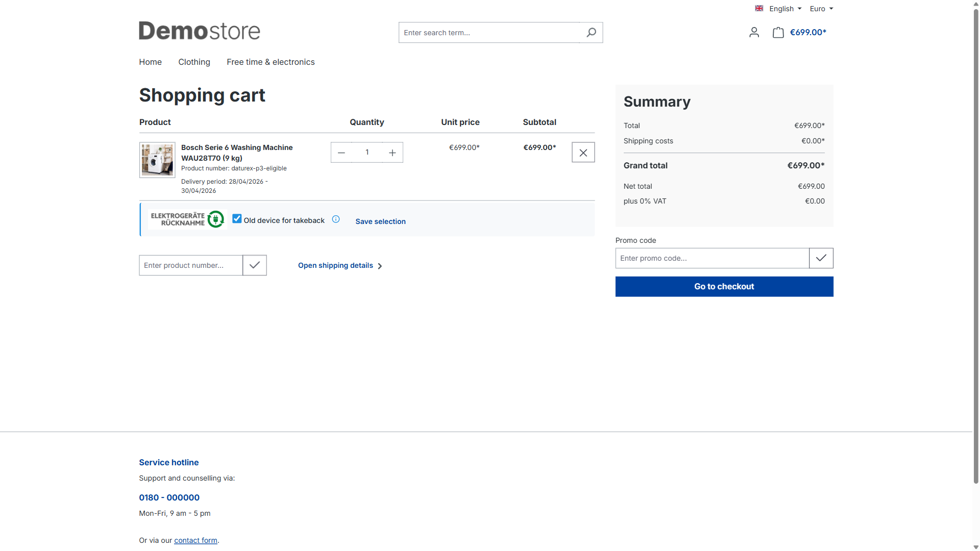
Task: Click the Demostore logo
Action: click(x=200, y=31)
